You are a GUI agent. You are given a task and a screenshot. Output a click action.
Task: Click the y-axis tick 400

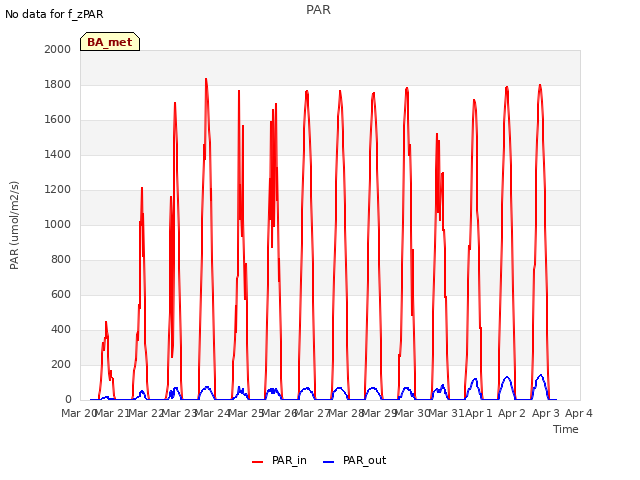pyautogui.click(x=61, y=329)
